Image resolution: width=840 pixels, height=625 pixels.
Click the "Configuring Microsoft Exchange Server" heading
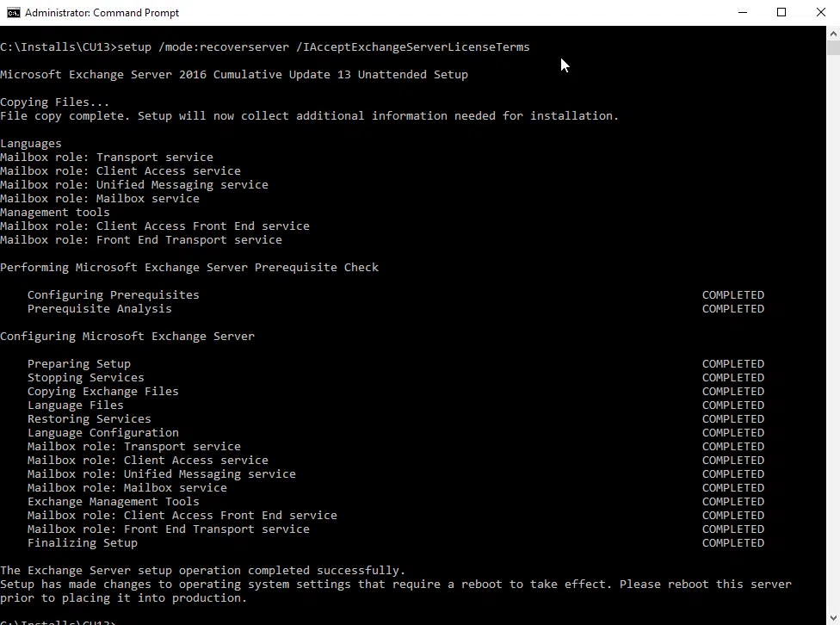(x=127, y=336)
